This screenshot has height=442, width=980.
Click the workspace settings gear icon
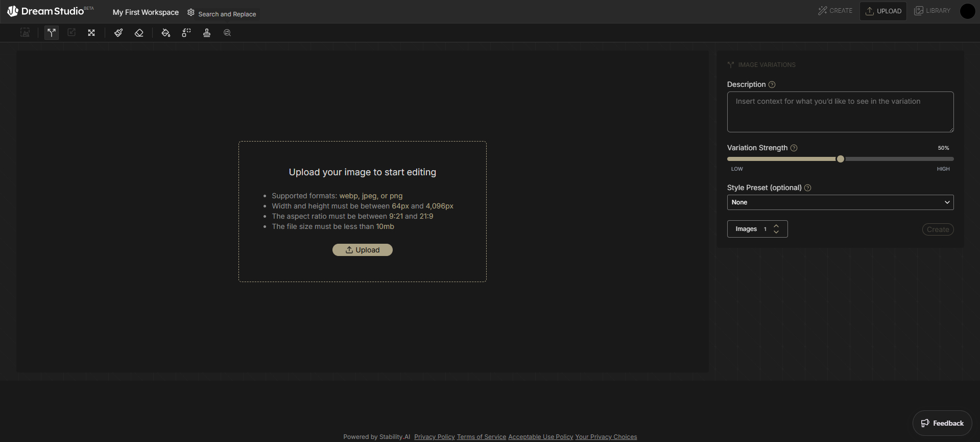click(191, 12)
